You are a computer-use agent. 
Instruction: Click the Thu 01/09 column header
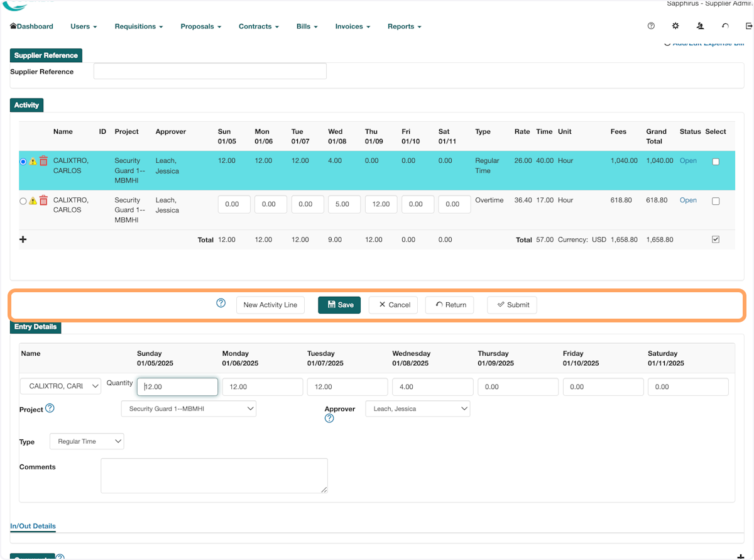374,136
